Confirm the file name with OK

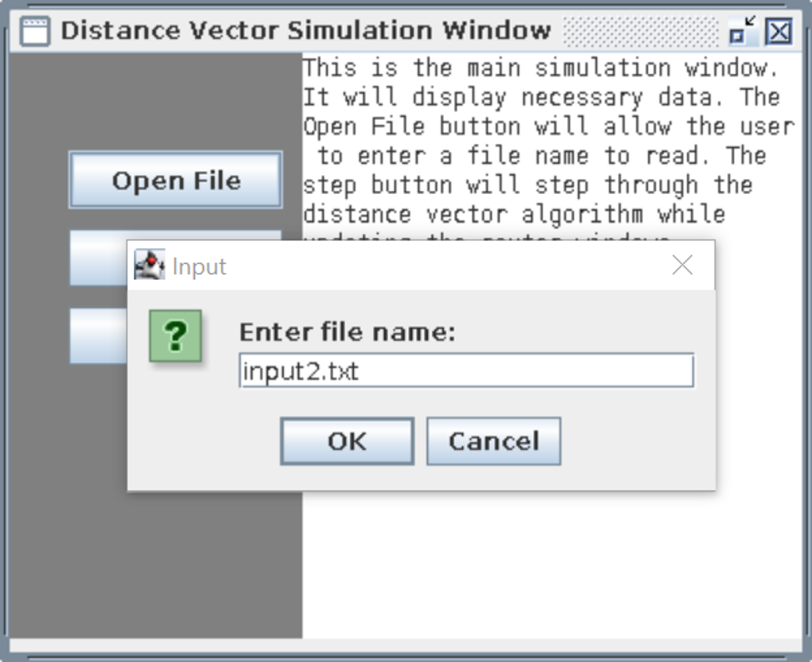346,441
